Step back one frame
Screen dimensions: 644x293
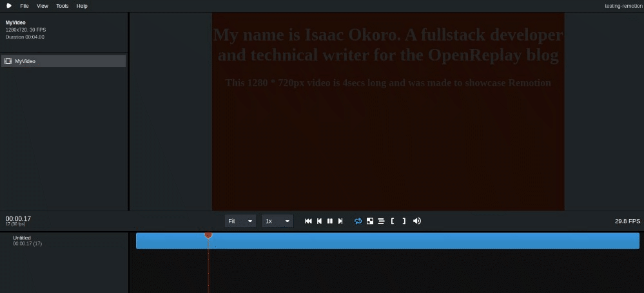point(319,221)
